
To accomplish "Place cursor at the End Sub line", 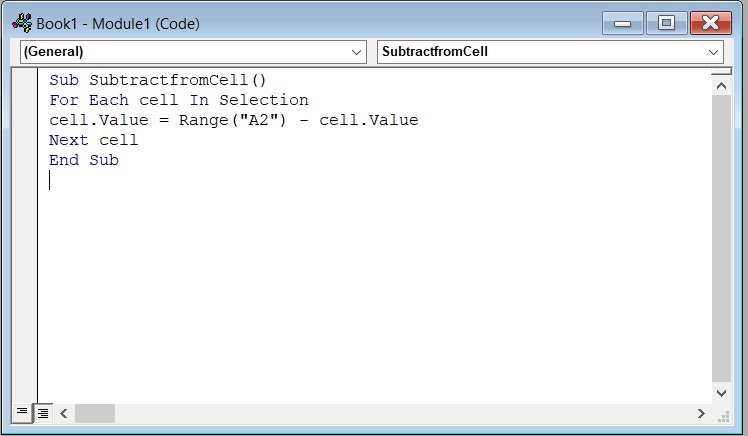I will [84, 160].
